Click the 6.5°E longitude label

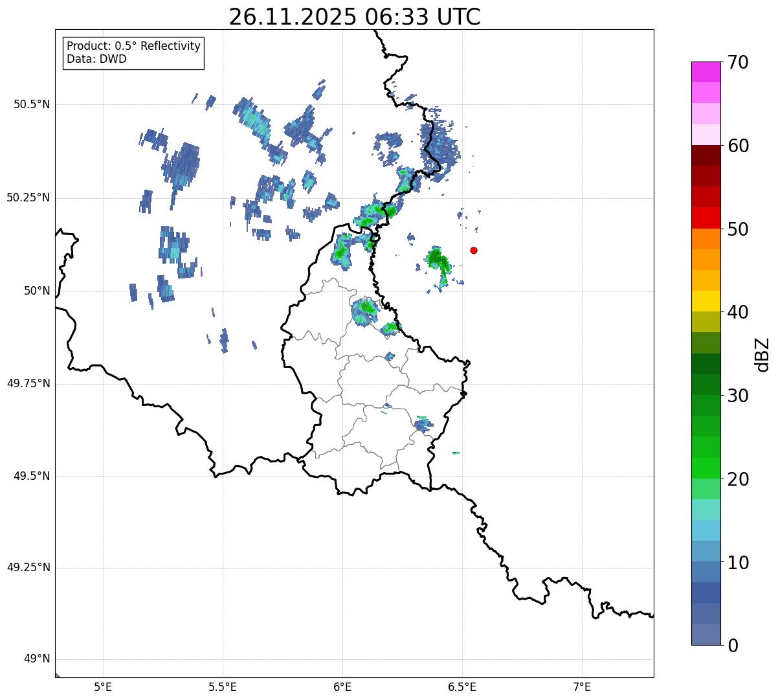pos(463,687)
